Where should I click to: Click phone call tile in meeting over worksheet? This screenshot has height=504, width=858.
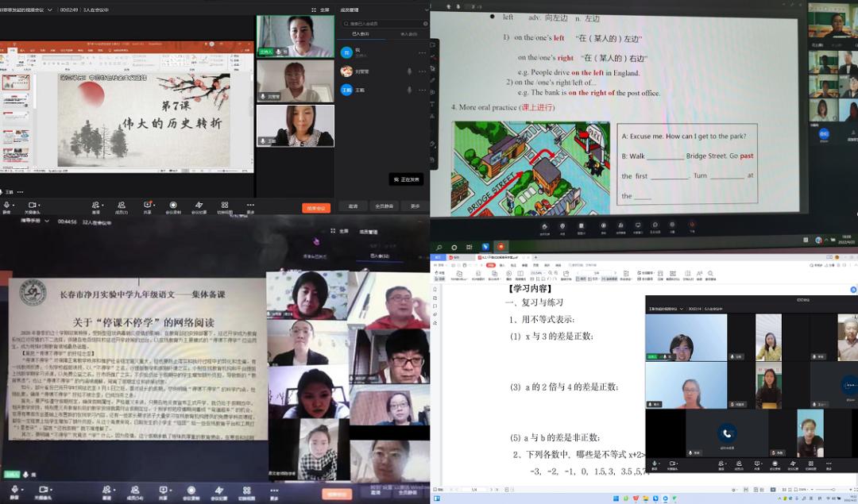click(x=727, y=433)
